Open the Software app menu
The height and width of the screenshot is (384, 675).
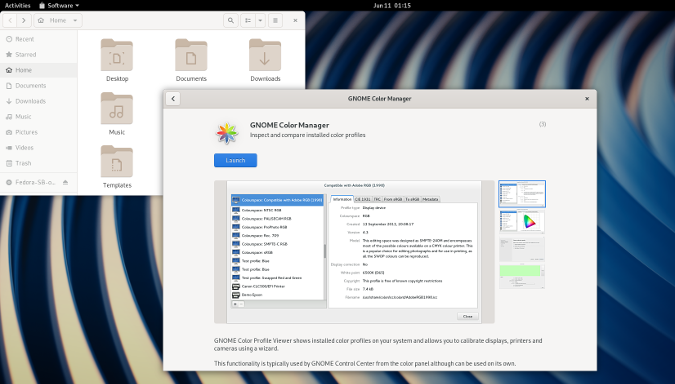tap(59, 6)
